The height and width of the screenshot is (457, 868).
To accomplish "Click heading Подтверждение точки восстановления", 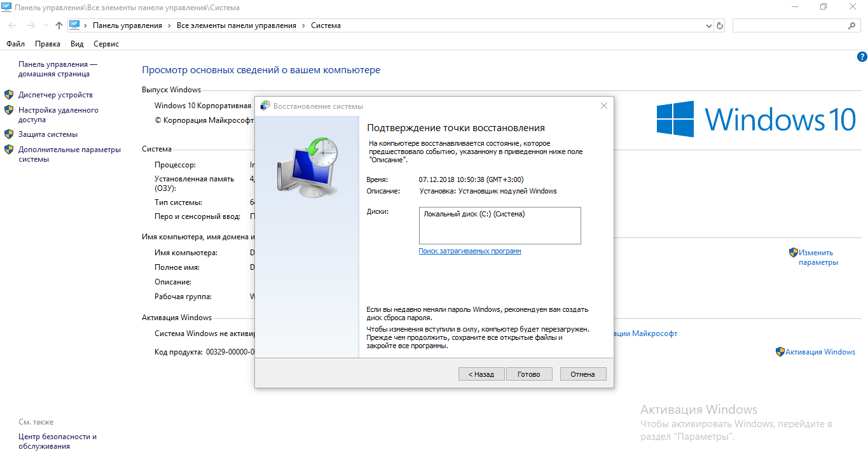I will pyautogui.click(x=456, y=128).
